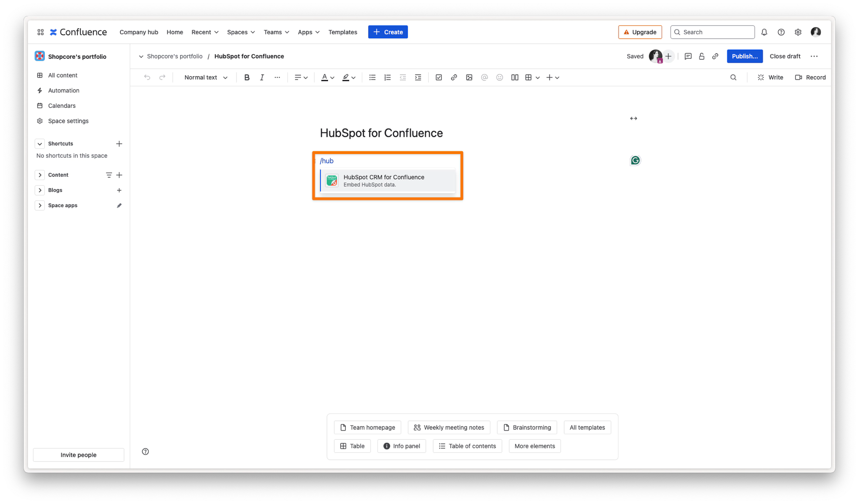
Task: Click the Confluence logo
Action: pyautogui.click(x=78, y=32)
